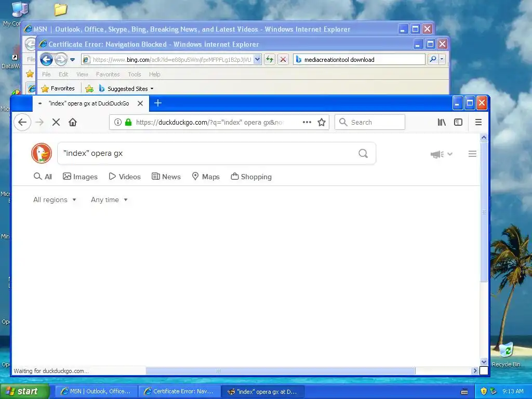Open the IE View menu
532x399 pixels.
[82, 74]
